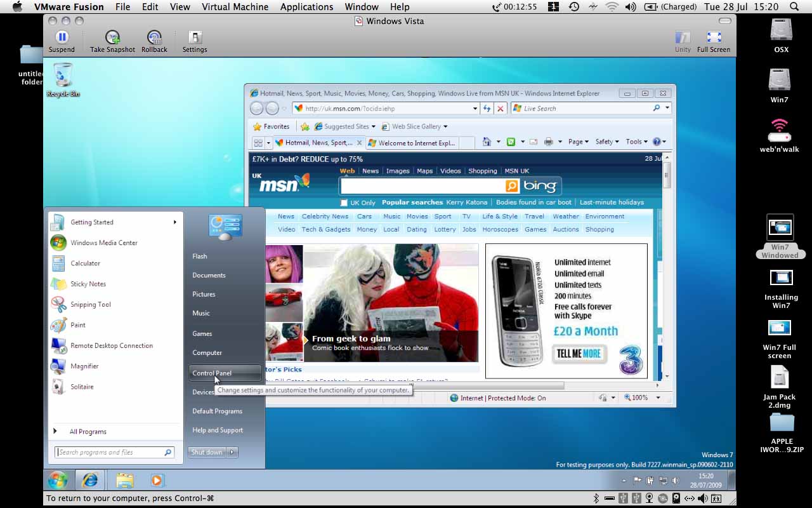812x508 pixels.
Task: Open Snipping Tool from Start menu
Action: [90, 305]
